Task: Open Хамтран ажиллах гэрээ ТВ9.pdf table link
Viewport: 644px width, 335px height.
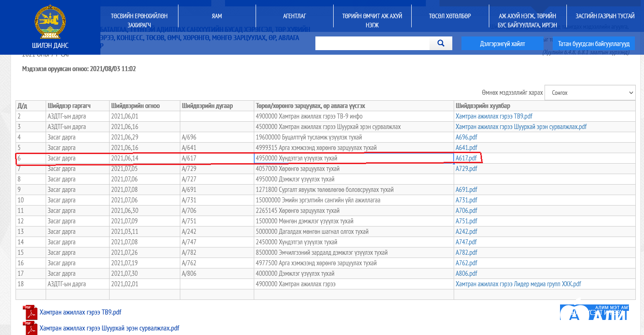Action: [x=494, y=116]
